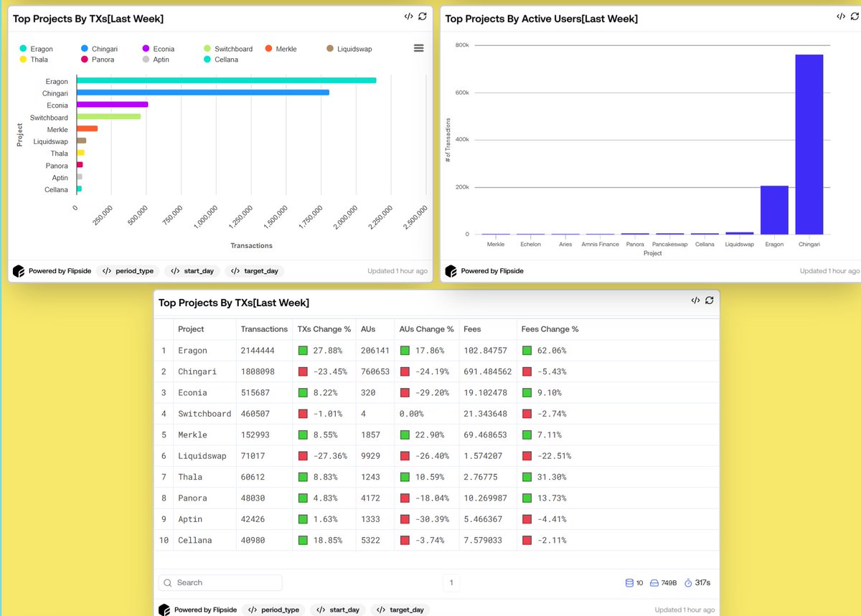Open code view icon of top-left TXs chart
This screenshot has height=616, width=861.
click(x=408, y=16)
